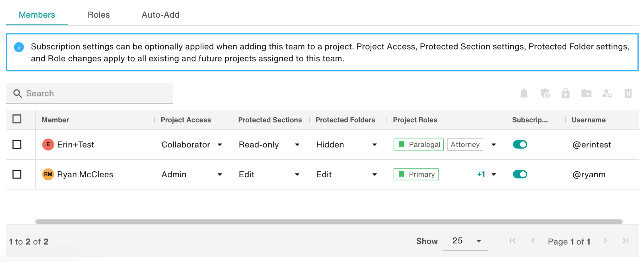Open Read-only protected sections dropdown
This screenshot has width=644, height=262.
[x=269, y=145]
